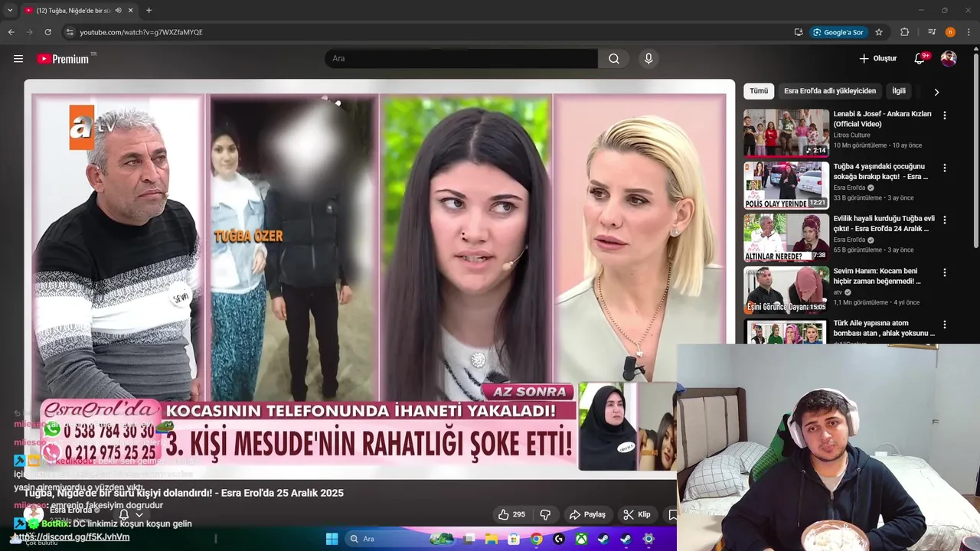Open Microsoft Store from taskbar
980x551 pixels.
[514, 539]
